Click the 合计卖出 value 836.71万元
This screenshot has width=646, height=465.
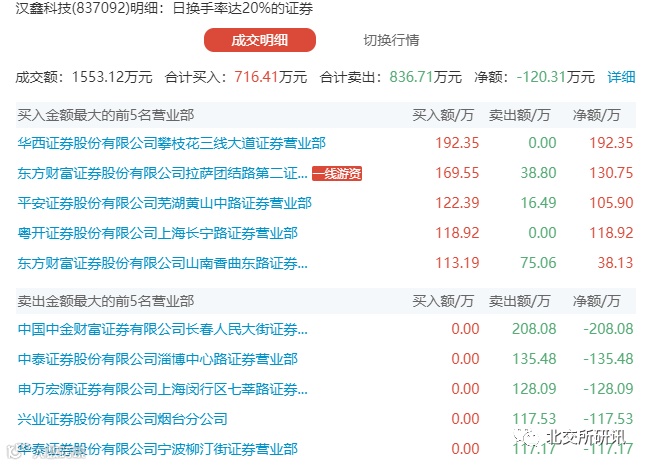pos(426,77)
